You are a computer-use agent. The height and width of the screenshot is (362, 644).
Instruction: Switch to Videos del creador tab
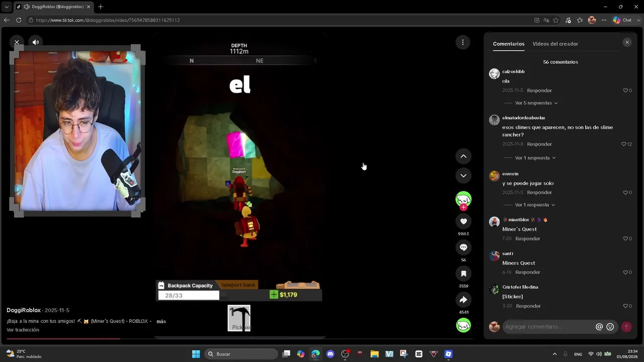coord(555,44)
